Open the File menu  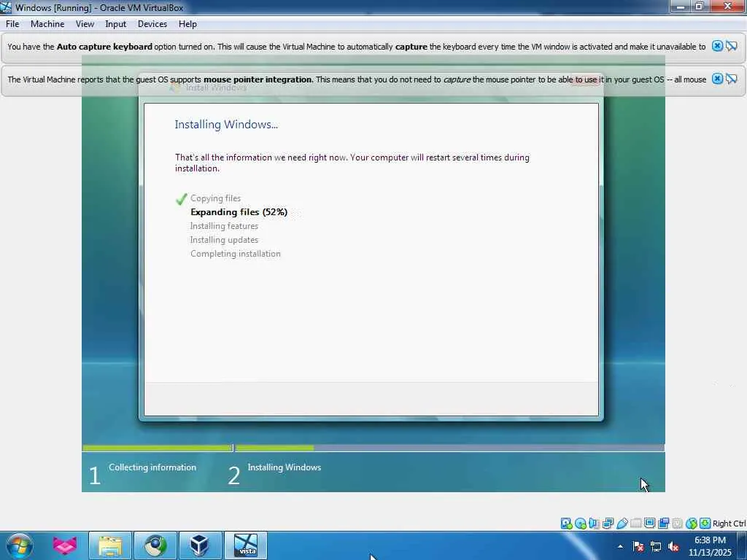(12, 24)
